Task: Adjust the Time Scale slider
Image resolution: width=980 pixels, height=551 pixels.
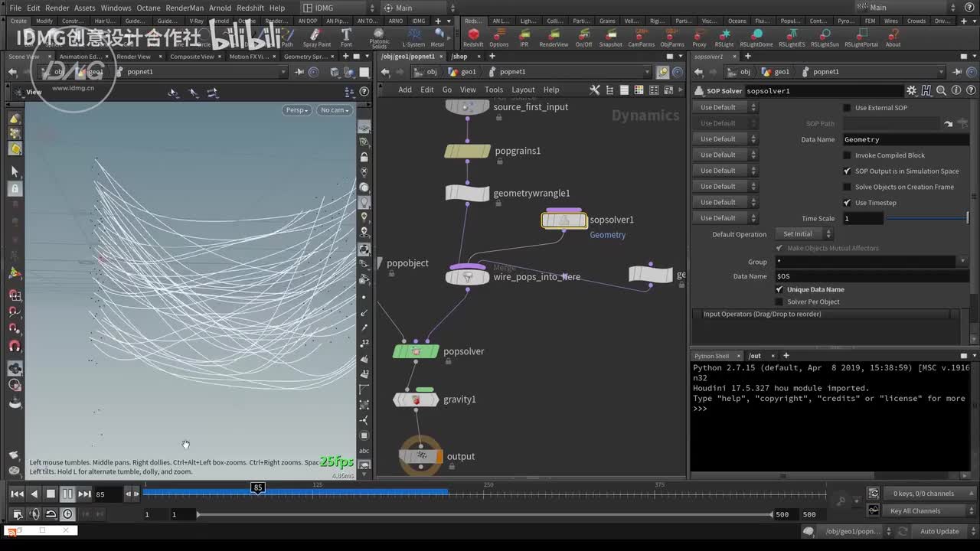Action: [x=927, y=218]
